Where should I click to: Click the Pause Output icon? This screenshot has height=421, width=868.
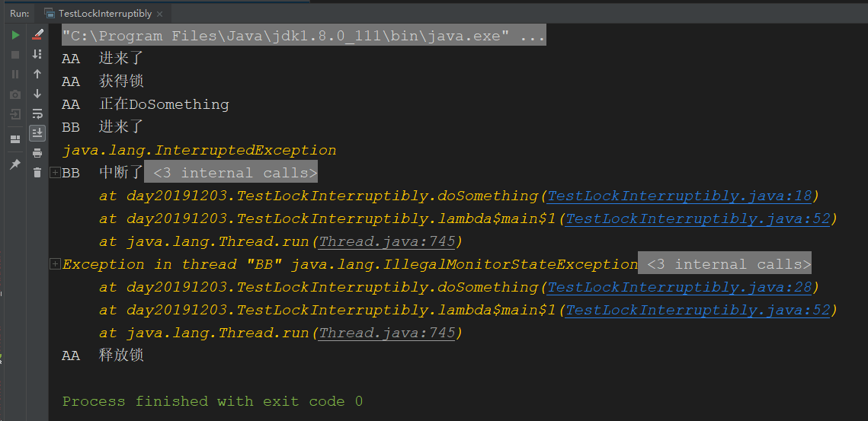15,74
